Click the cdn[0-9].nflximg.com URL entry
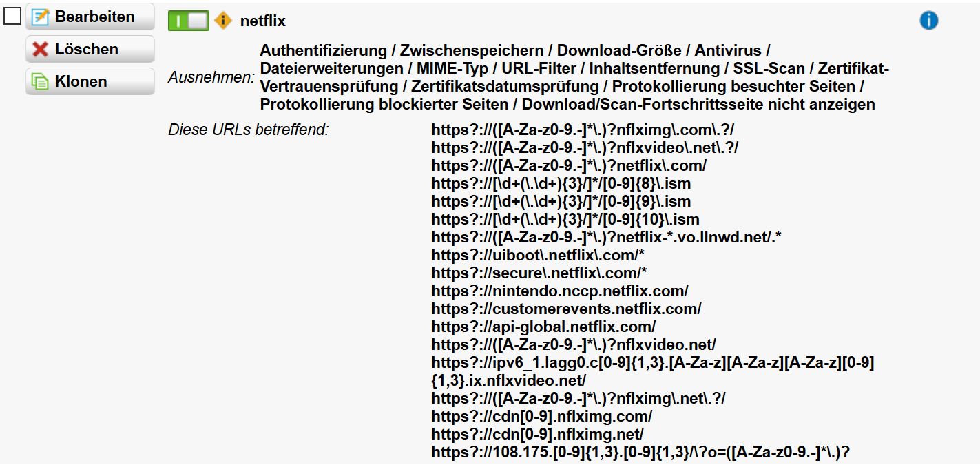This screenshot has height=465, width=980. (541, 416)
